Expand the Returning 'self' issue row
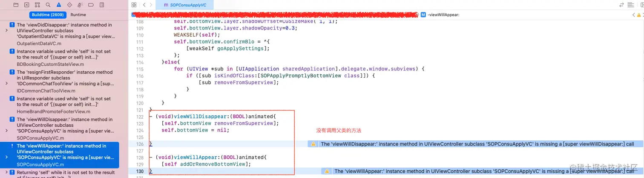Screen dimensions: 644x178 pyautogui.click(x=6, y=173)
